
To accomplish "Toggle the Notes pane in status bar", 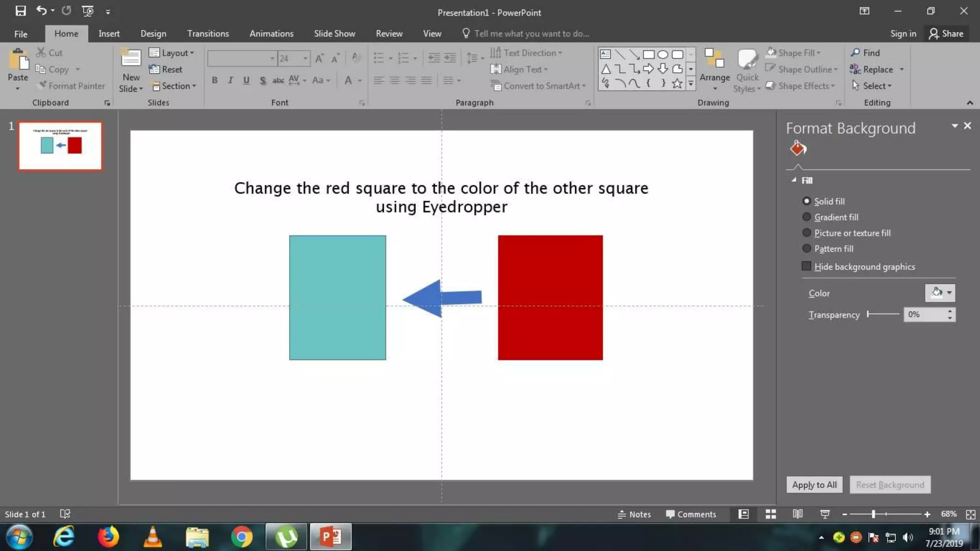I will [x=634, y=514].
